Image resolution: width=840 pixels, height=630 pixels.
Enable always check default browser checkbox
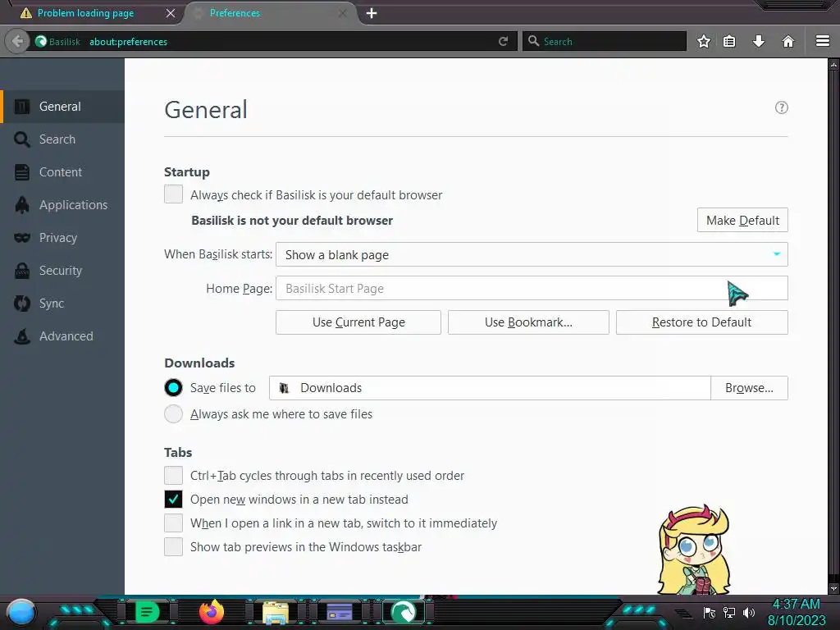pyautogui.click(x=173, y=194)
